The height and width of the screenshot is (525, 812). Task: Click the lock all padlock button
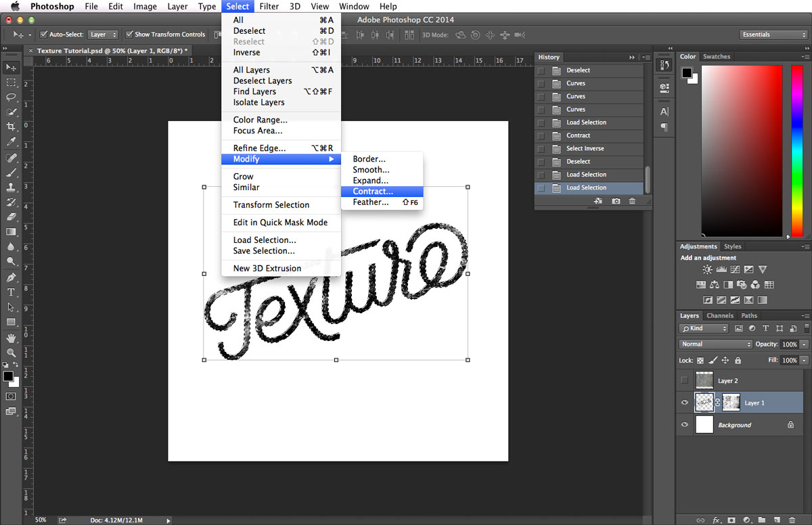point(738,361)
